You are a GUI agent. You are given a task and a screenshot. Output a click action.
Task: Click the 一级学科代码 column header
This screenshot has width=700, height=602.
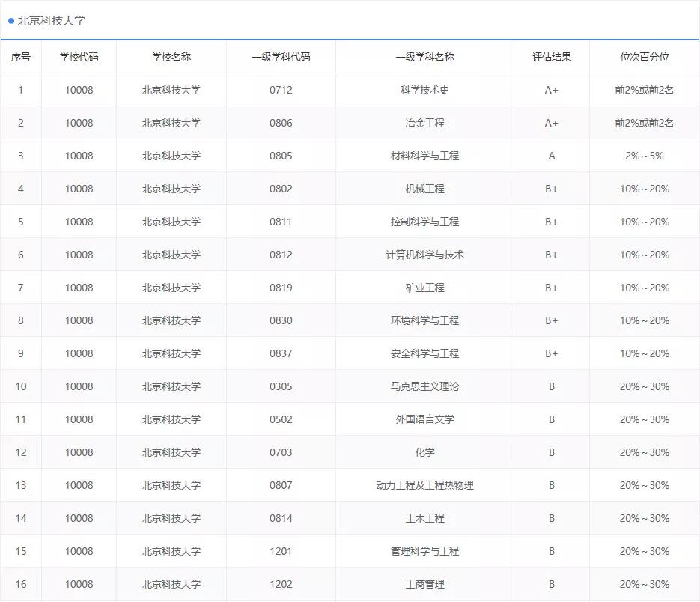[281, 56]
